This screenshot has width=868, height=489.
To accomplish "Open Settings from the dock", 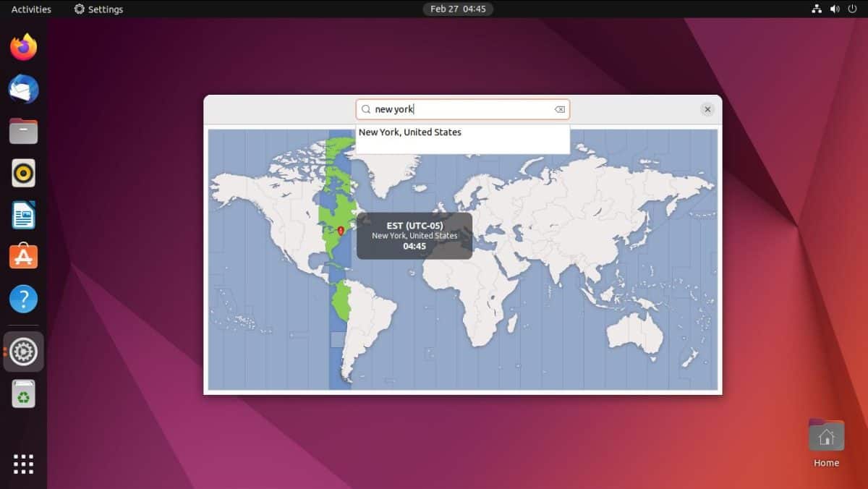I will (x=23, y=352).
